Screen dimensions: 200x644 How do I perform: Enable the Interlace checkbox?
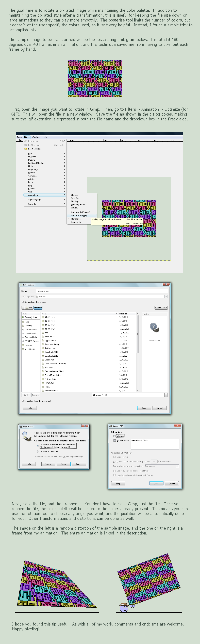point(114,436)
